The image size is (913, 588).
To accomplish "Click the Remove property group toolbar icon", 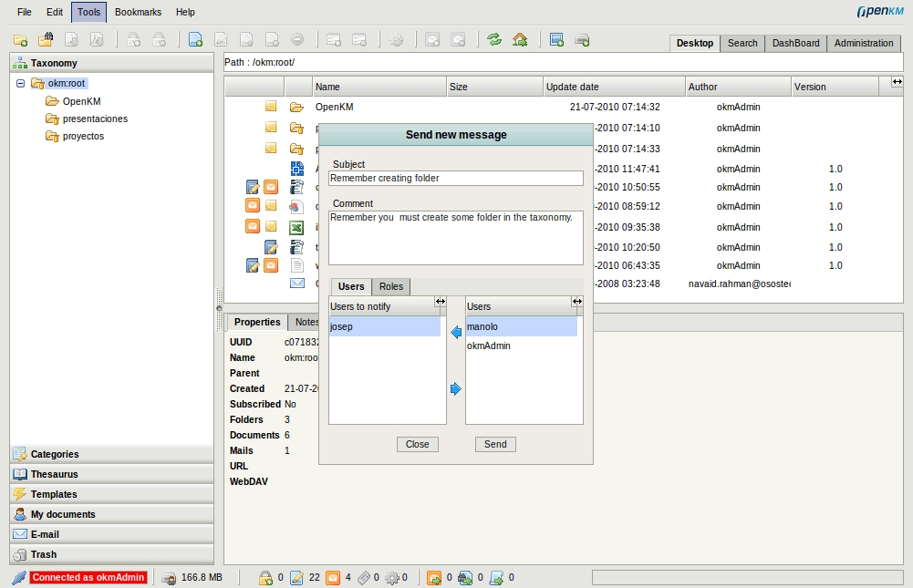I will tap(359, 39).
